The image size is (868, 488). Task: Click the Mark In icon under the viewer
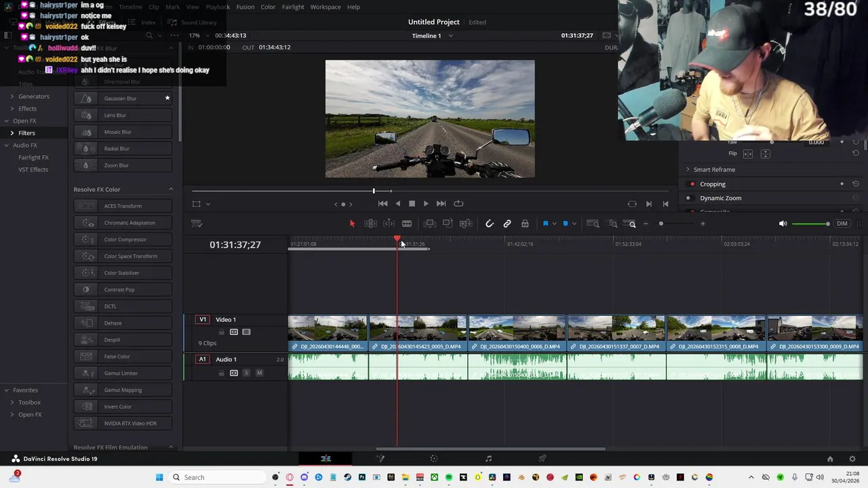[649, 204]
